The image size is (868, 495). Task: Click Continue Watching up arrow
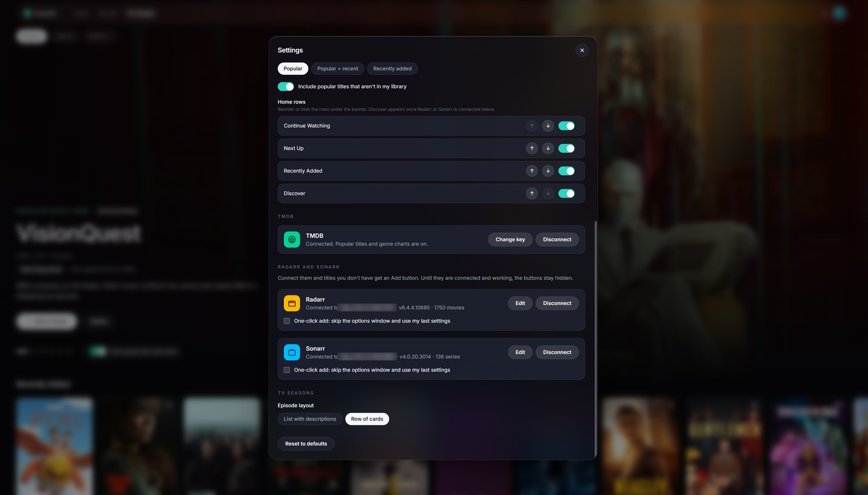pyautogui.click(x=532, y=126)
